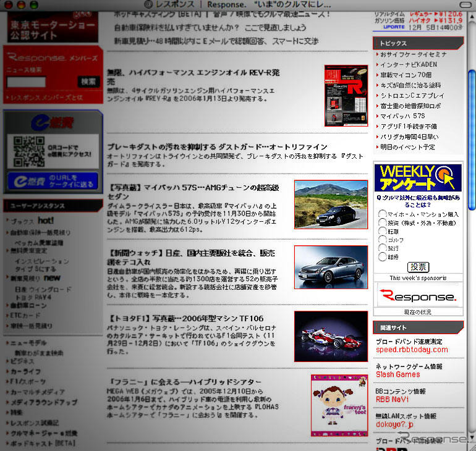Open the Toyota TF106 F1 car photo
The image size is (476, 451).
pyautogui.click(x=331, y=336)
